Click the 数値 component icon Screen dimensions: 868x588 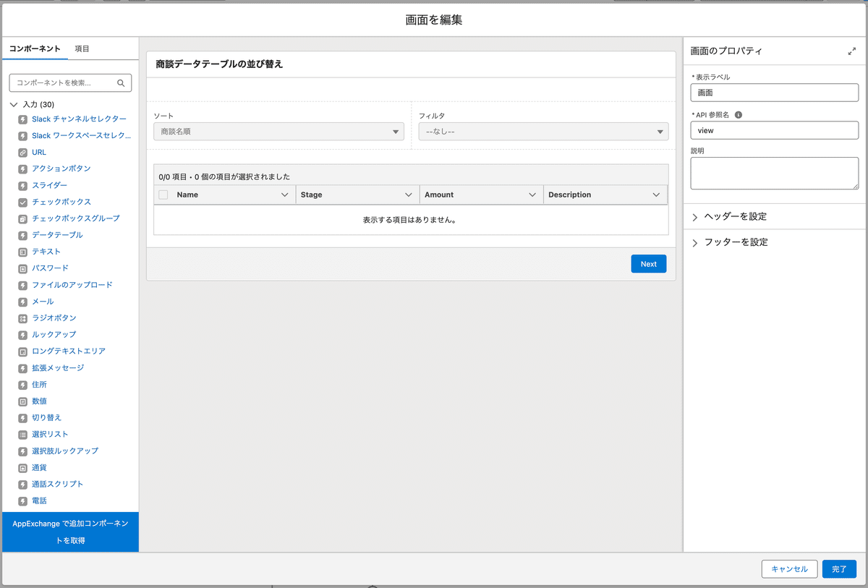tap(23, 401)
